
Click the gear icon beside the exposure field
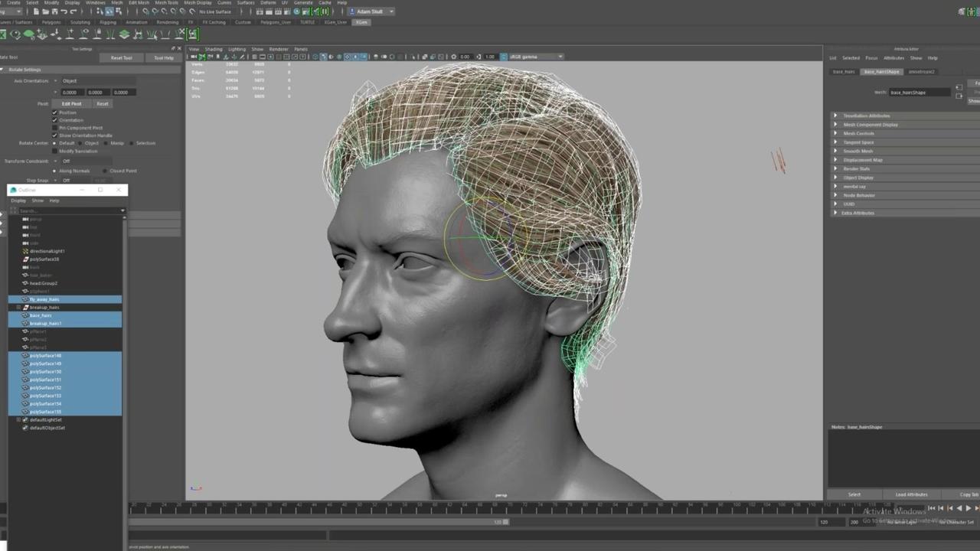(454, 57)
